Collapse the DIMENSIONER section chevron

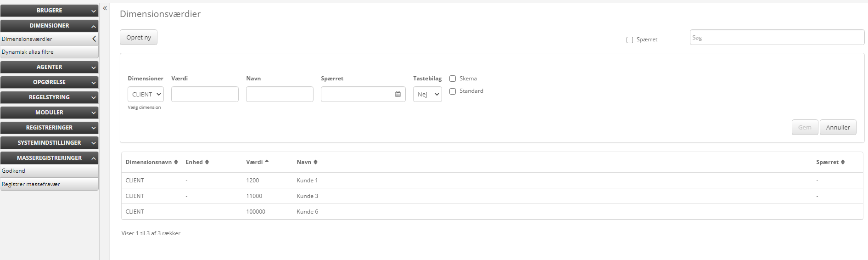(94, 26)
